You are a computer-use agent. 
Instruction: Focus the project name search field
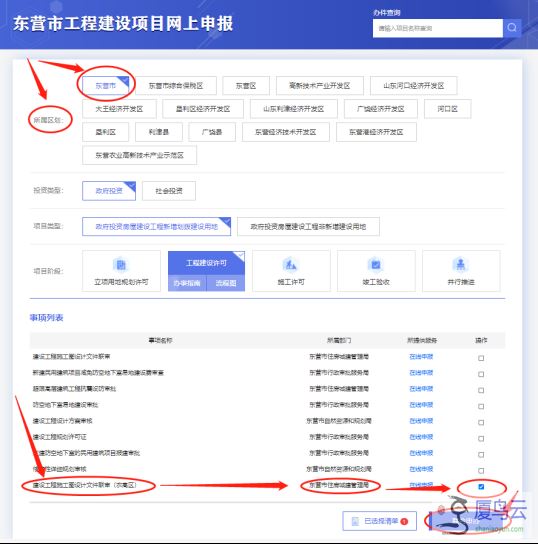[x=438, y=28]
